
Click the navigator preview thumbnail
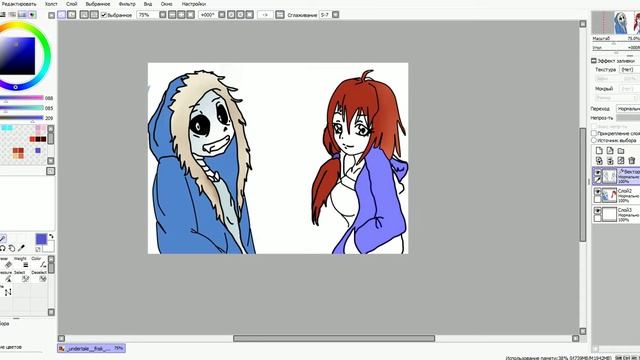pyautogui.click(x=616, y=23)
